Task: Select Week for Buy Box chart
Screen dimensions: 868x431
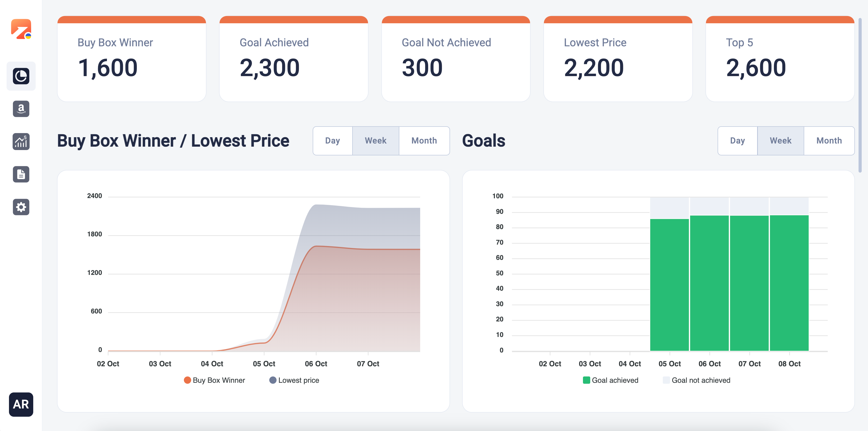Action: [x=375, y=141]
